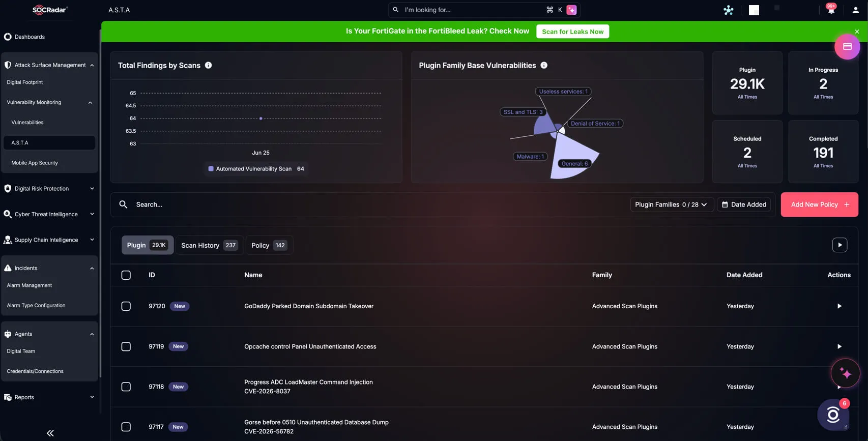
Task: Open the Plugin Families 0 / 28 dropdown
Action: (672, 204)
